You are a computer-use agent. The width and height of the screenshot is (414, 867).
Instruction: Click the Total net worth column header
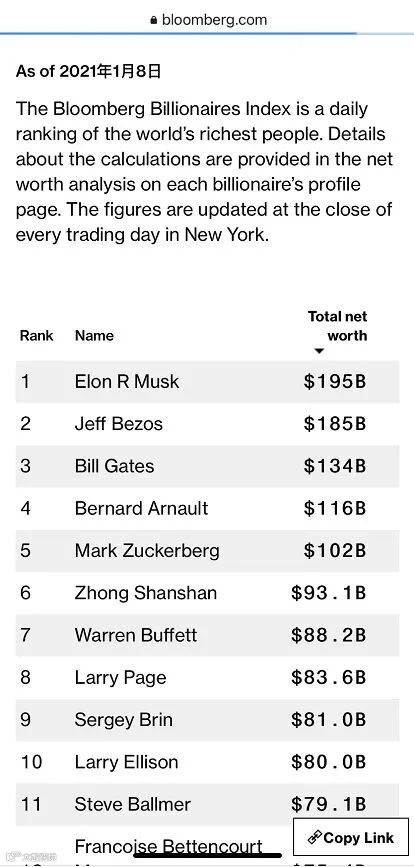click(337, 326)
